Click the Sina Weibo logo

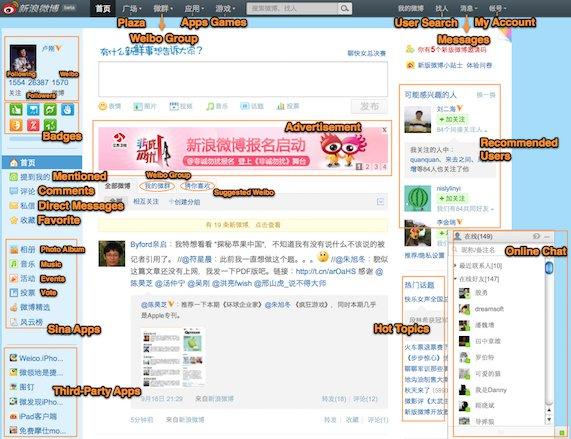coord(31,8)
